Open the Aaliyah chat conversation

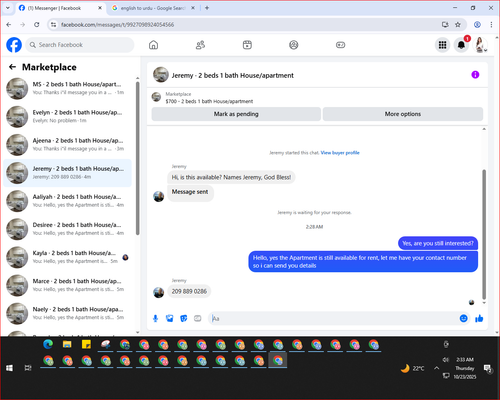68,201
